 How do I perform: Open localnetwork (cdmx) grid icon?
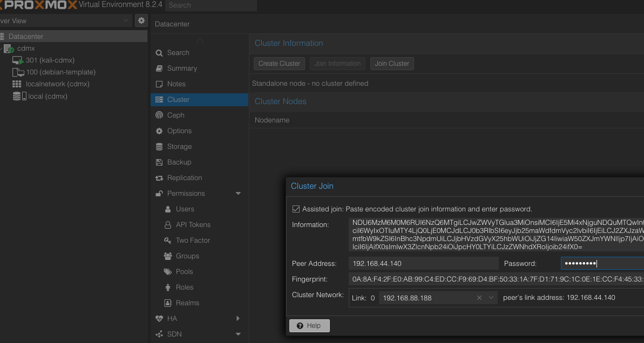17,84
